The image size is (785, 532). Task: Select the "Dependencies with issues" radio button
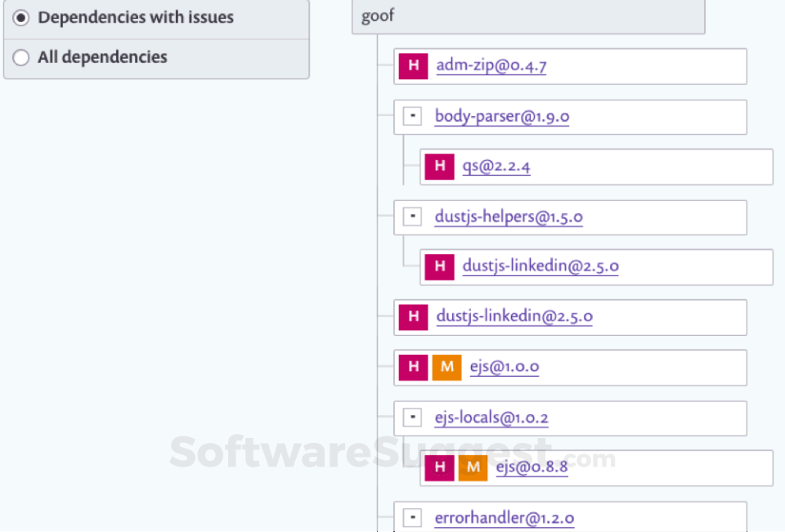(21, 17)
